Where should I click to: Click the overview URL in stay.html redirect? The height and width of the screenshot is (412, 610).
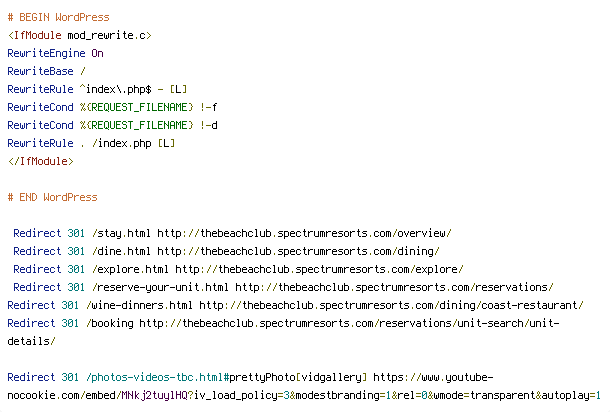click(x=304, y=233)
